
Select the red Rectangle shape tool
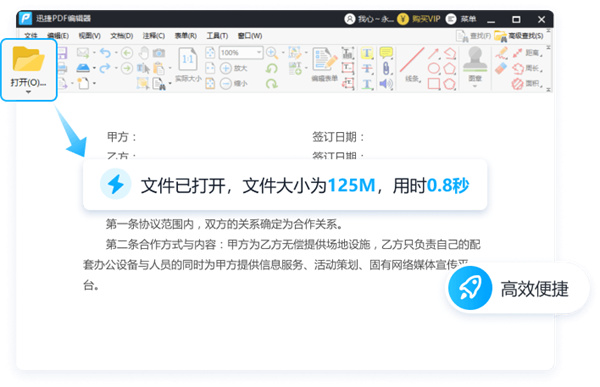point(434,84)
